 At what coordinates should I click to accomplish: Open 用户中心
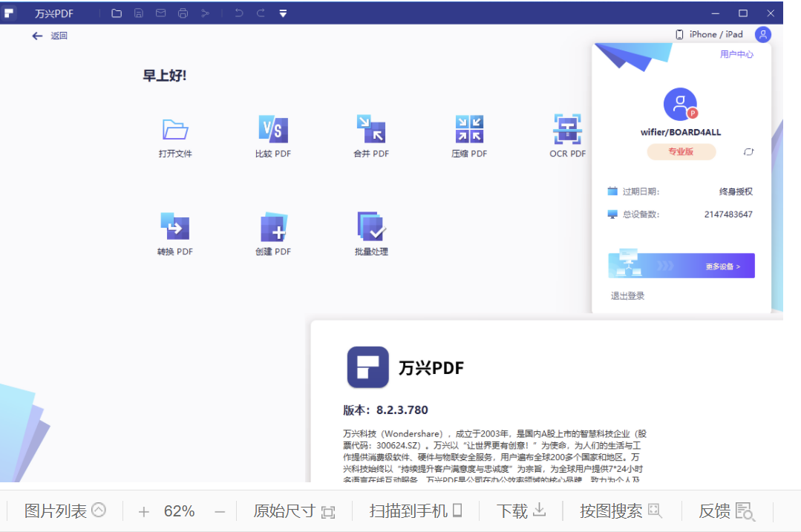pos(736,53)
